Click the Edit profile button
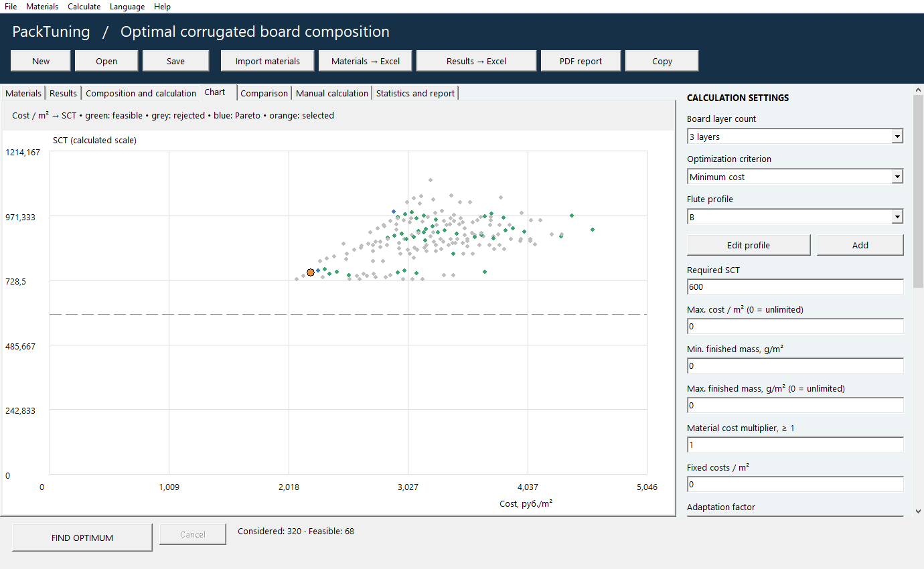 point(749,245)
